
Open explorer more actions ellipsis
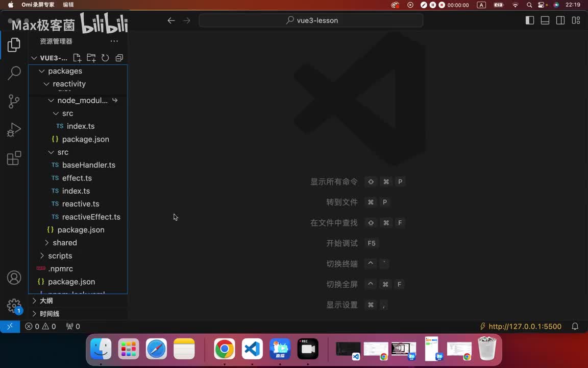114,41
